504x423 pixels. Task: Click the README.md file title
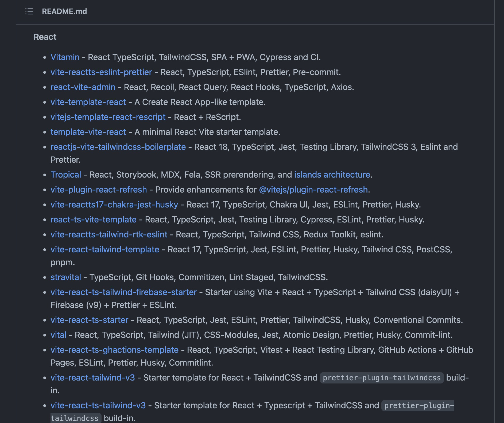(x=64, y=11)
